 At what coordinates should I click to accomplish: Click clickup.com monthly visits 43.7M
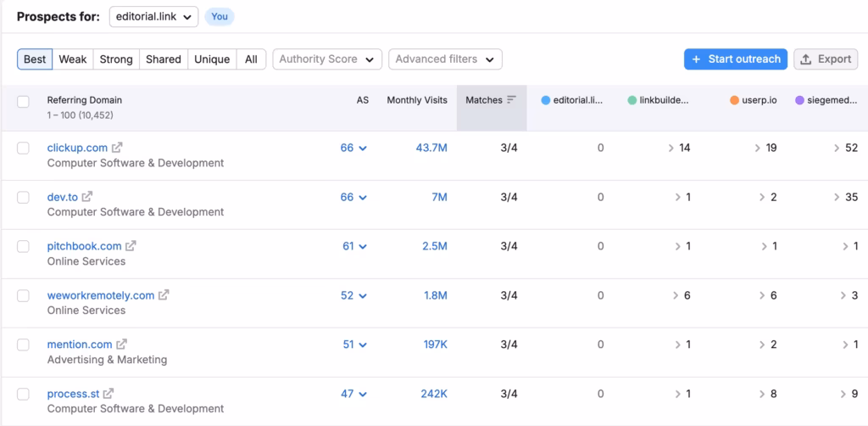pos(431,148)
